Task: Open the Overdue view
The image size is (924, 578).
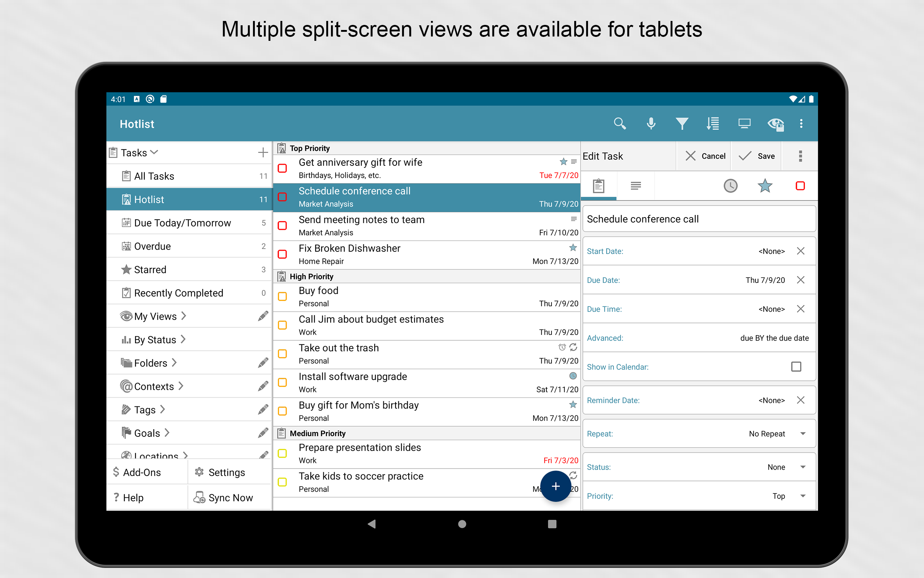Action: [189, 246]
